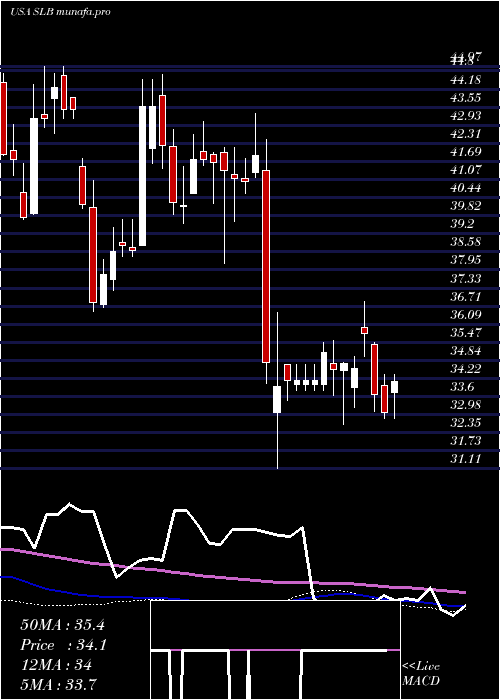This screenshot has height=700, width=500.
Task: Select the Price : 34.1 readout
Action: pos(63,645)
